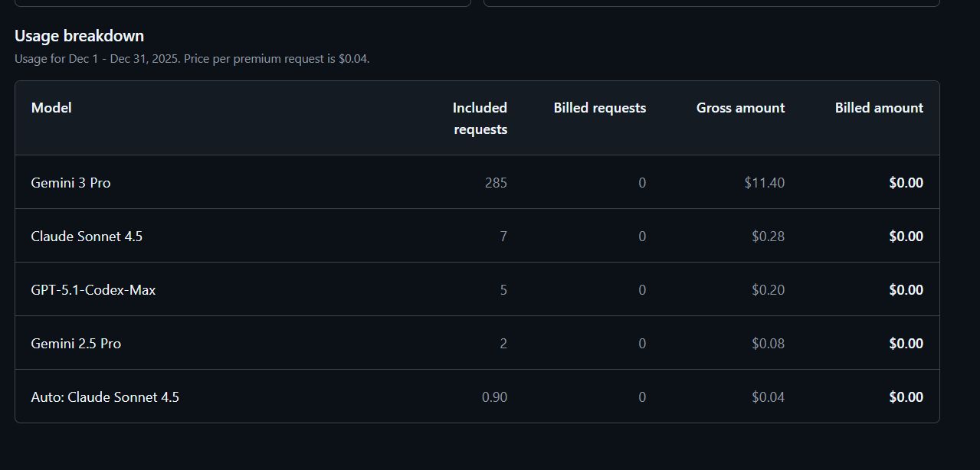Image resolution: width=980 pixels, height=470 pixels.
Task: Click the Billed amount column header
Action: point(879,107)
